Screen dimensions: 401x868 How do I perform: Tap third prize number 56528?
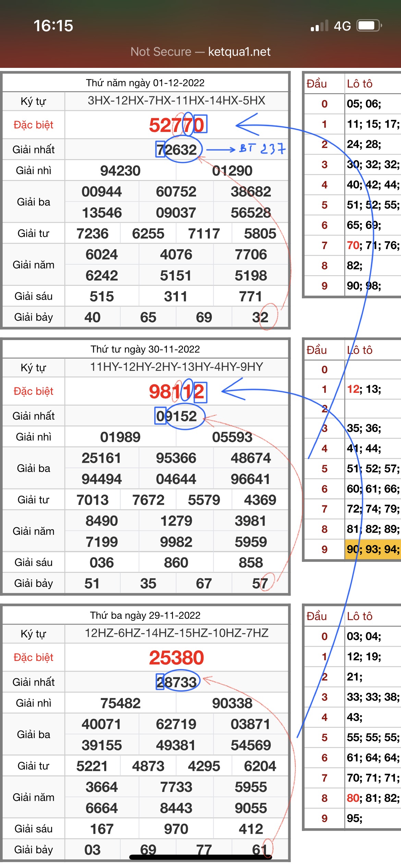(x=251, y=213)
